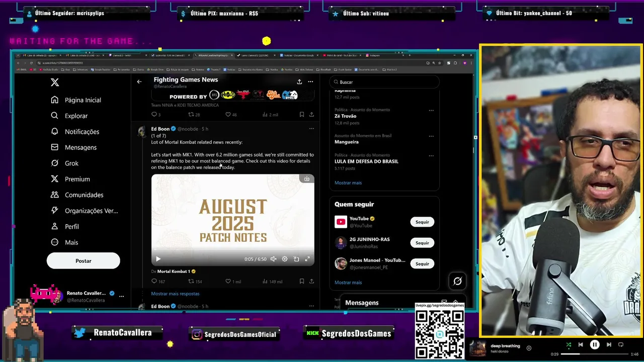The width and height of the screenshot is (644, 362).
Task: Click Mostrar mais under trending topics
Action: tap(348, 183)
